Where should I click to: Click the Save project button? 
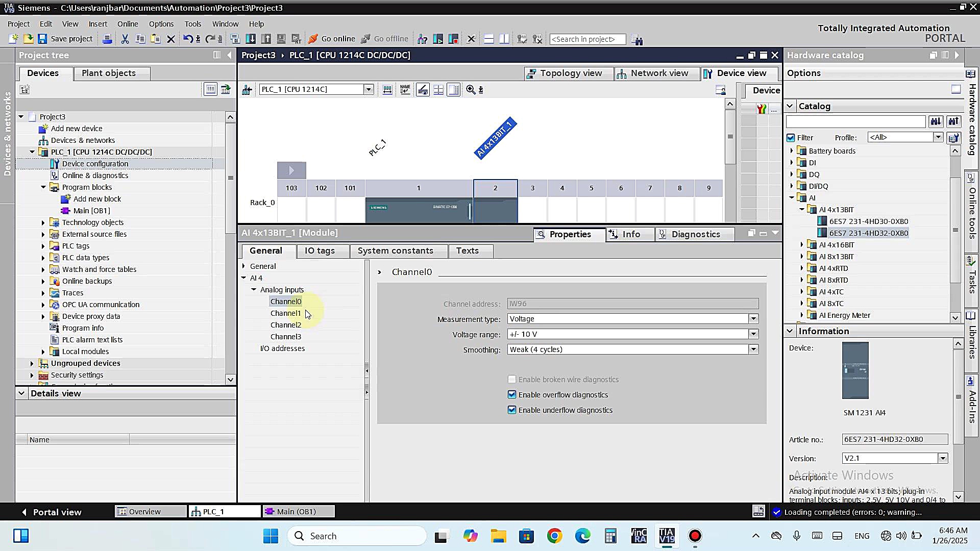65,39
